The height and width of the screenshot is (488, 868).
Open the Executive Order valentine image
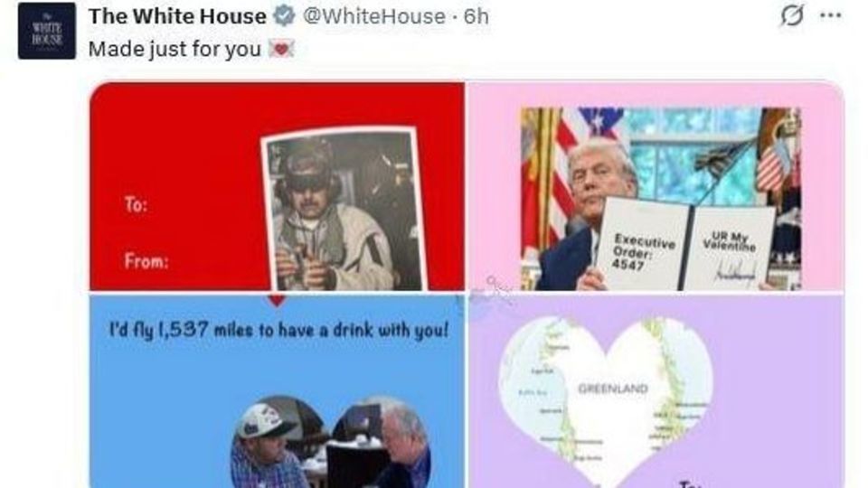coord(656,186)
